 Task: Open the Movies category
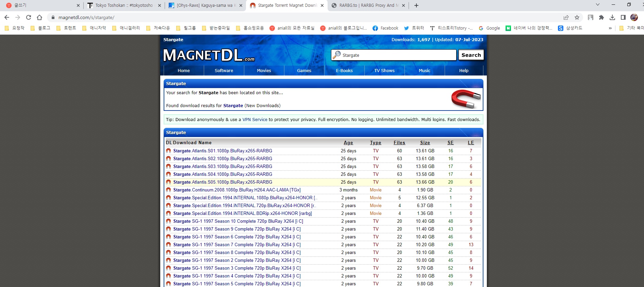coord(264,71)
